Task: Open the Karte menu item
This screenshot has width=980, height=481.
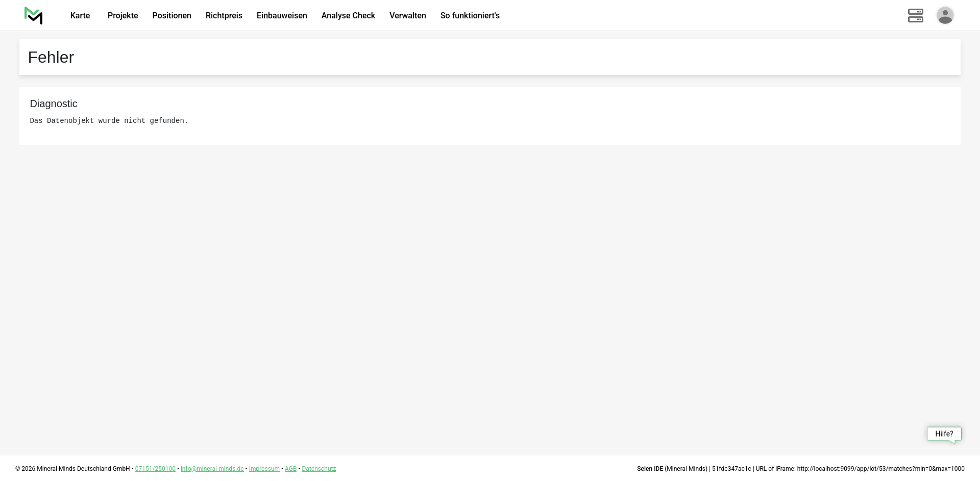Action: (80, 16)
